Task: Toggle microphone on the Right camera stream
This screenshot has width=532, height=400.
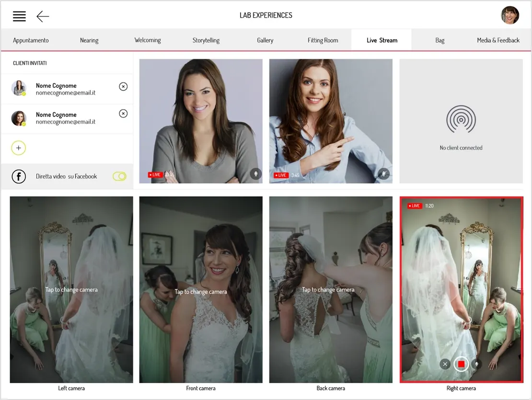Action: point(477,364)
